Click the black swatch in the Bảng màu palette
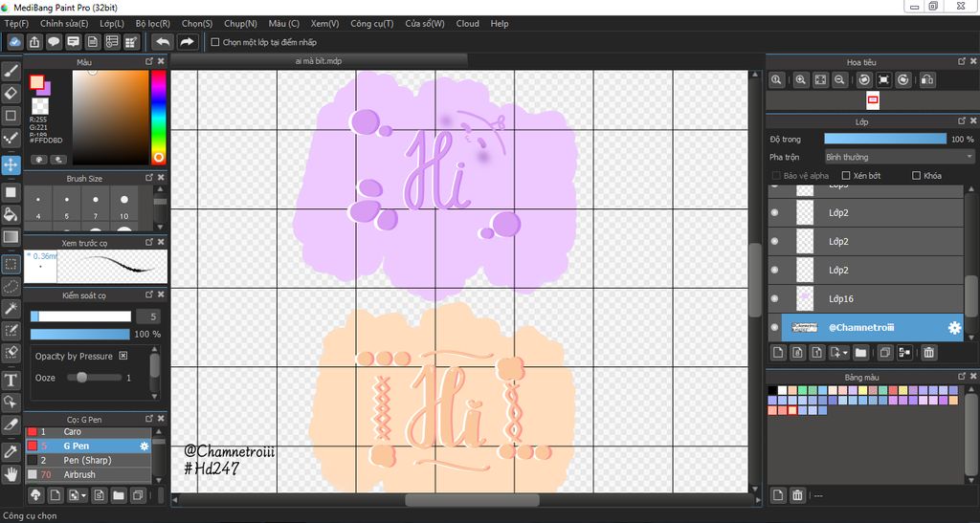980x523 pixels. [773, 391]
